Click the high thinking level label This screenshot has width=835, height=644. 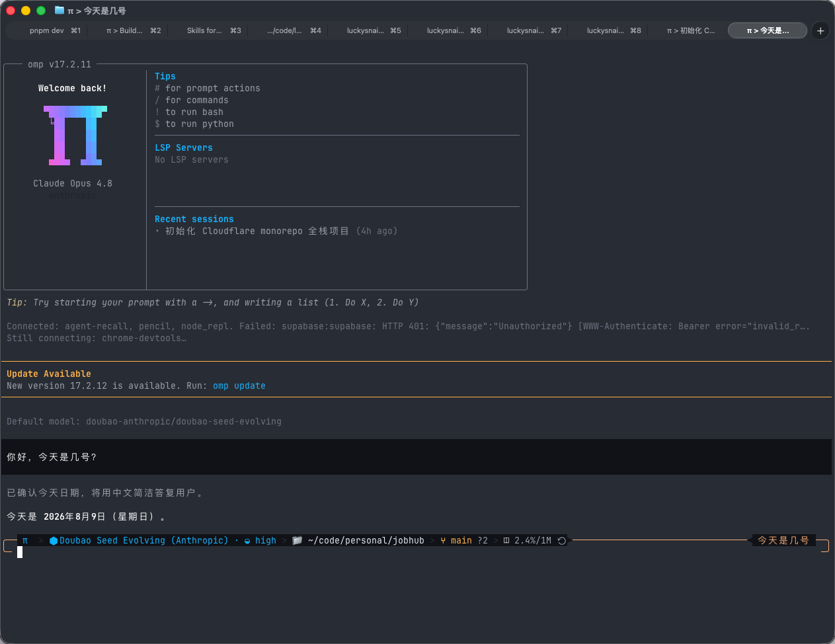coord(266,541)
